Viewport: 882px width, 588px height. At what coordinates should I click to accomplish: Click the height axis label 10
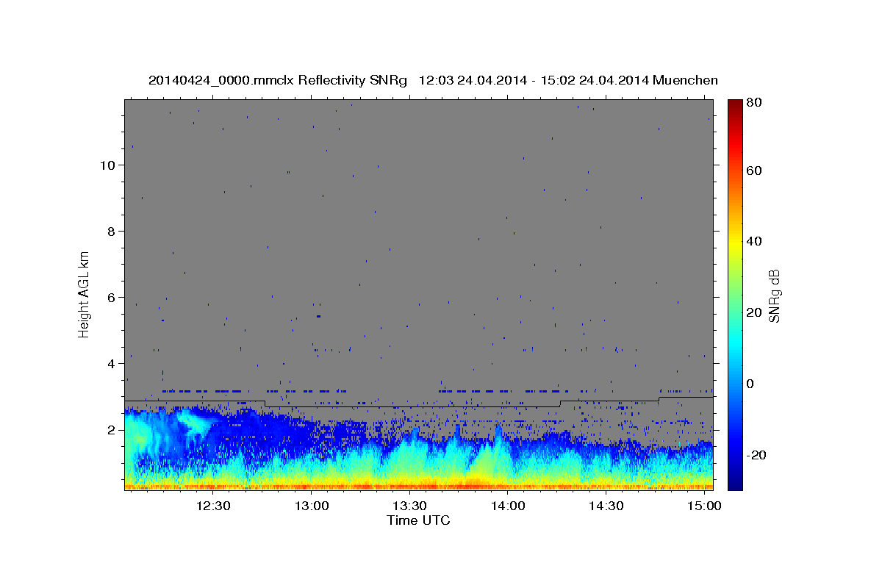[107, 165]
